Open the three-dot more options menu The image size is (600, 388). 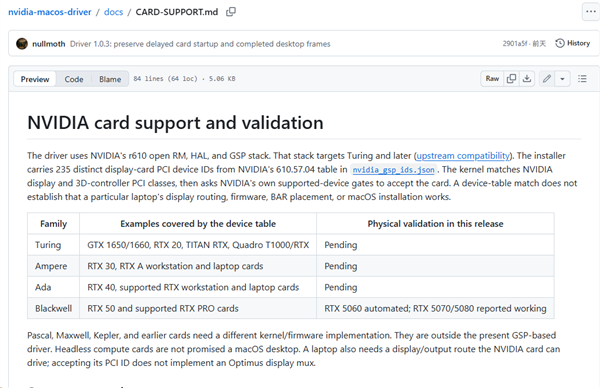pyautogui.click(x=591, y=11)
